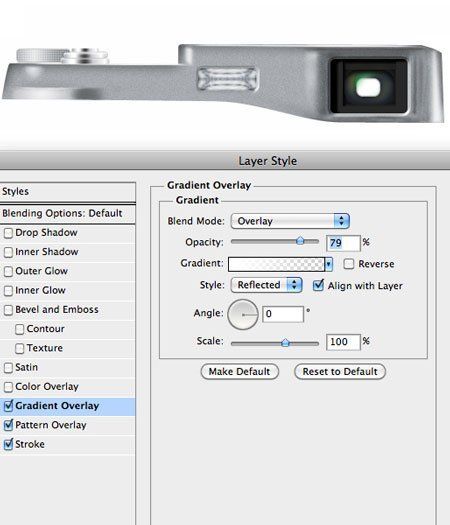This screenshot has width=450, height=525.
Task: Select the Satin label row
Action: [x=67, y=368]
